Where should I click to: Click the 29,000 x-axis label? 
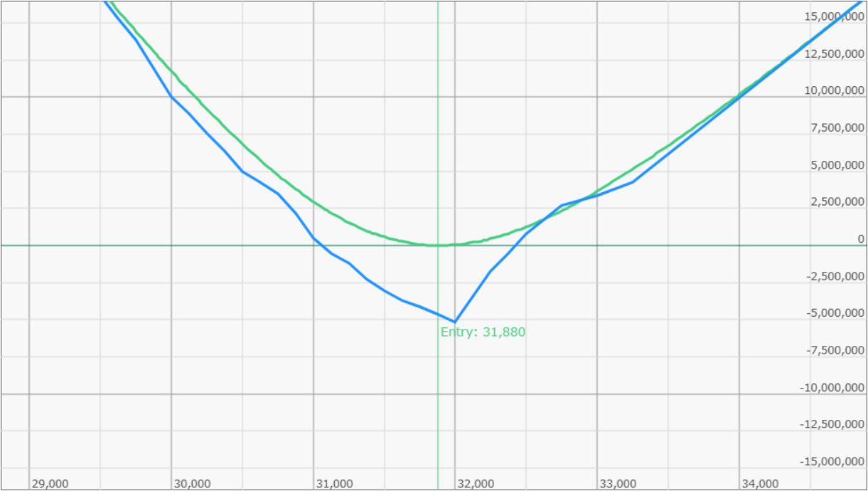click(x=50, y=484)
